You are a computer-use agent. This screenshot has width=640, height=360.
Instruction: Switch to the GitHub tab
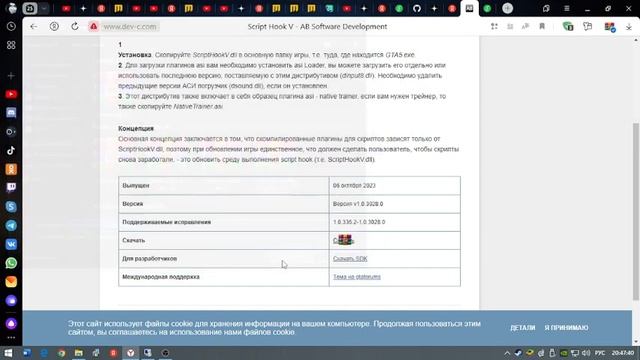coord(417,8)
